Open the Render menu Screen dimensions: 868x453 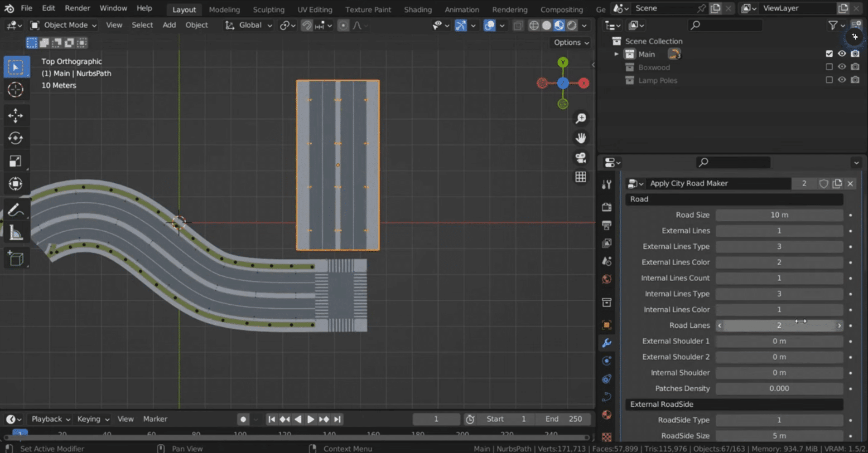click(x=77, y=8)
